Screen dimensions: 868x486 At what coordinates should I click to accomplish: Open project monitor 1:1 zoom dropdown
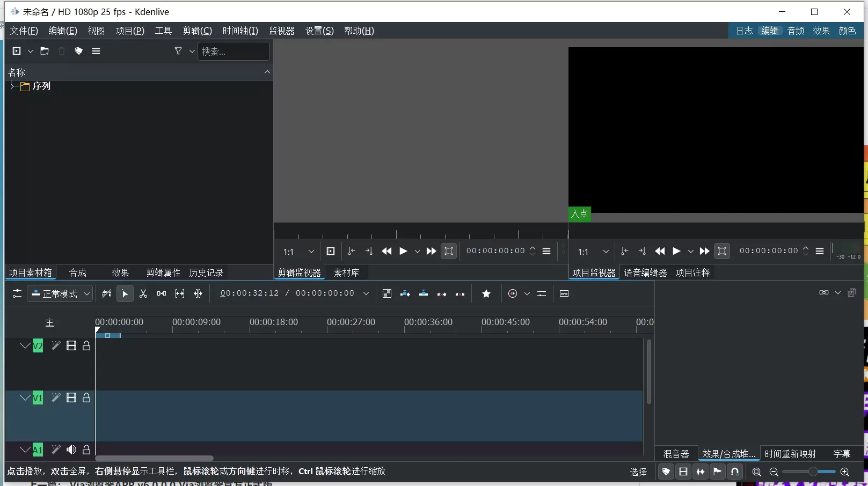click(x=594, y=252)
